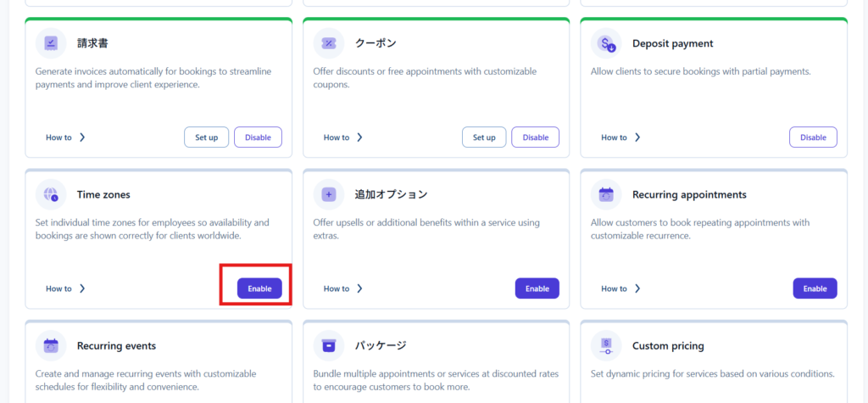Click the パッケージ box icon

pyautogui.click(x=329, y=345)
